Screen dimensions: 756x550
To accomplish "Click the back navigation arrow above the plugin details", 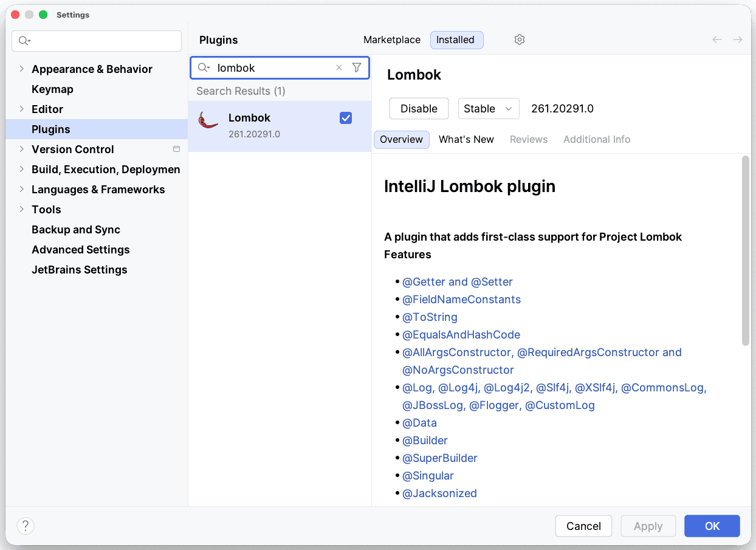I will (x=716, y=39).
